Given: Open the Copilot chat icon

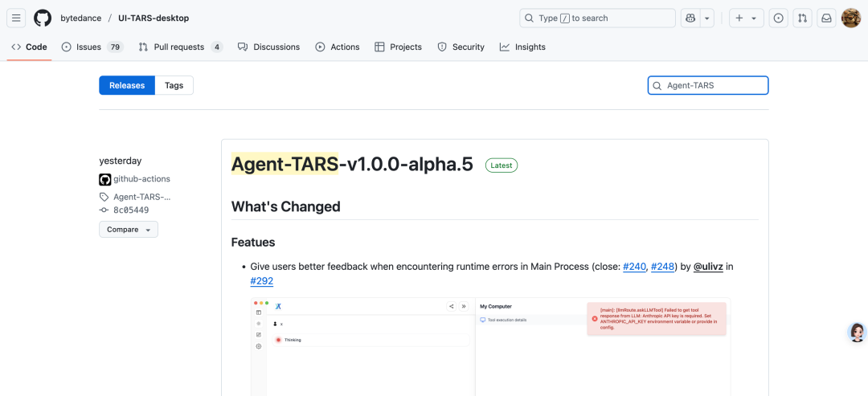Looking at the screenshot, I should coord(690,18).
